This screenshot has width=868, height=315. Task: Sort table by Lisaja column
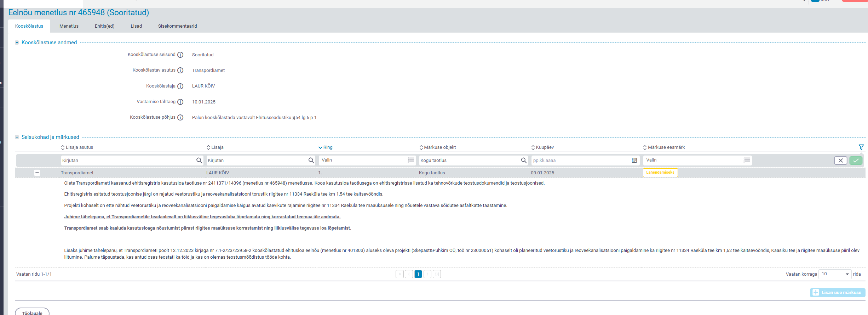(215, 147)
